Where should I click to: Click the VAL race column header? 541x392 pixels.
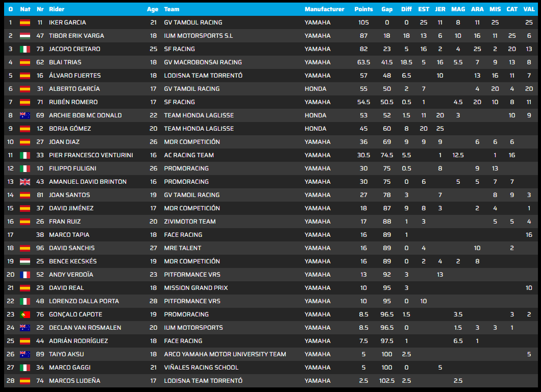pyautogui.click(x=529, y=9)
